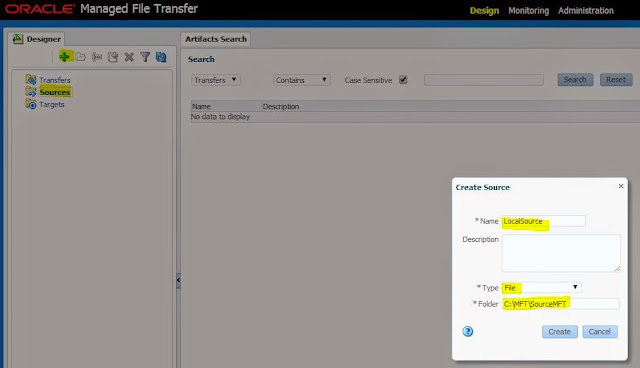Toggle the Case Sensitive checkbox

[x=403, y=80]
